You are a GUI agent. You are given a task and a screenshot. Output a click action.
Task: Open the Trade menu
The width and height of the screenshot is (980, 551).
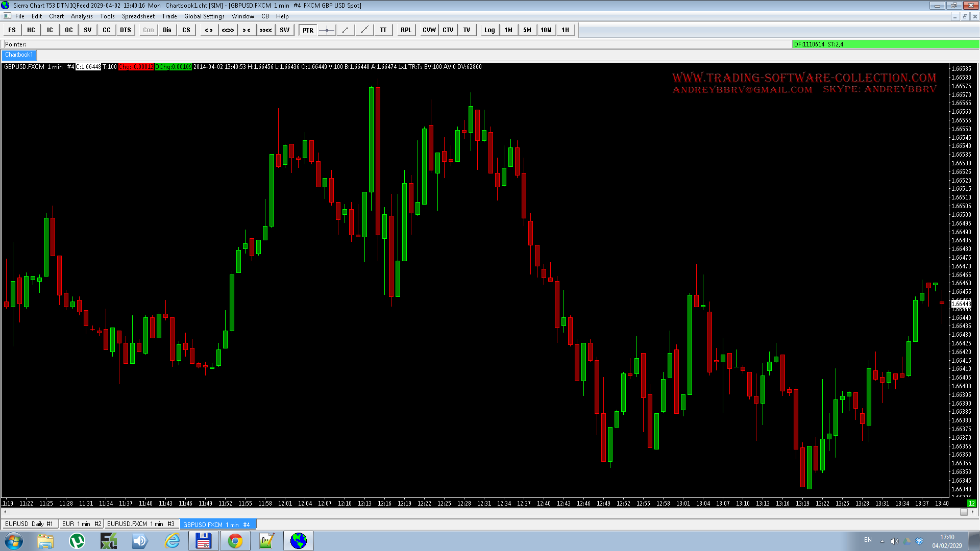click(169, 16)
